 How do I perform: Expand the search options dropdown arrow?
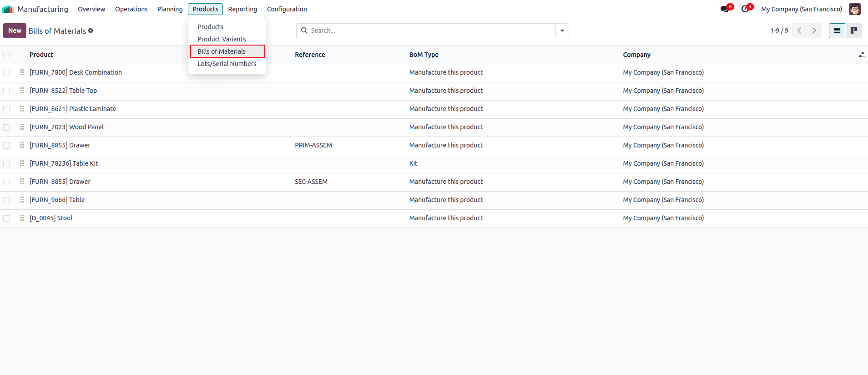pos(562,30)
